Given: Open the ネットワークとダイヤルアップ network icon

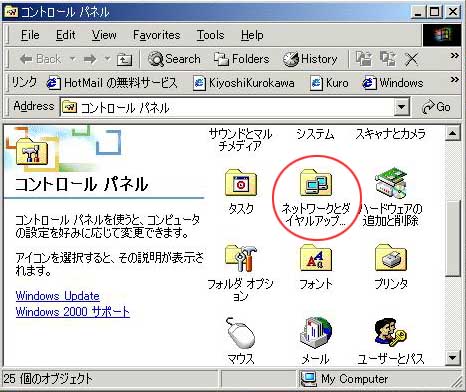Looking at the screenshot, I should 315,182.
